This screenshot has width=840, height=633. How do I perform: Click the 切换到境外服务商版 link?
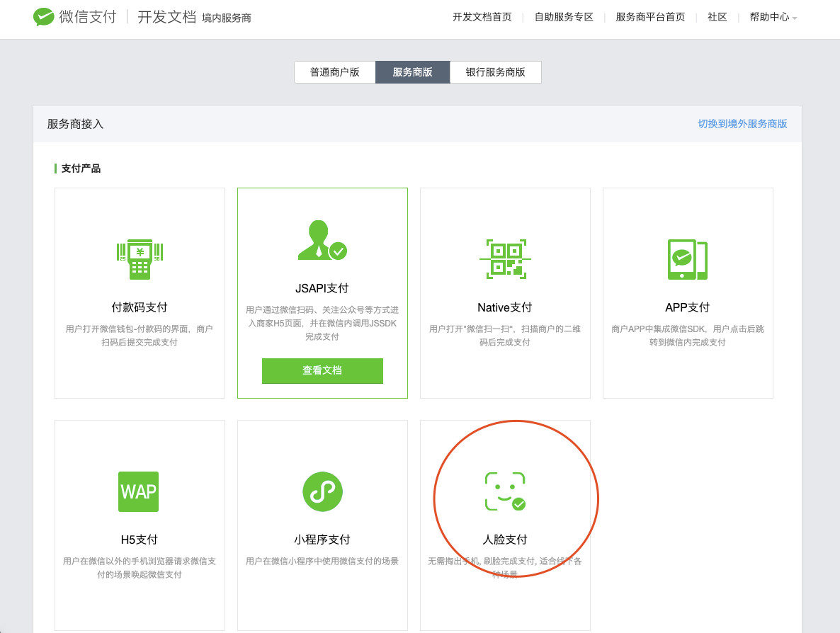[742, 124]
